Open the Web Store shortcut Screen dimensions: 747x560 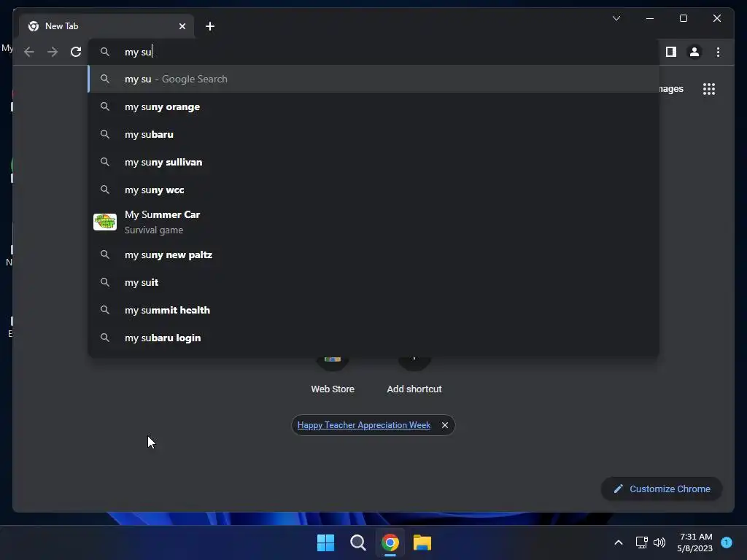(333, 376)
